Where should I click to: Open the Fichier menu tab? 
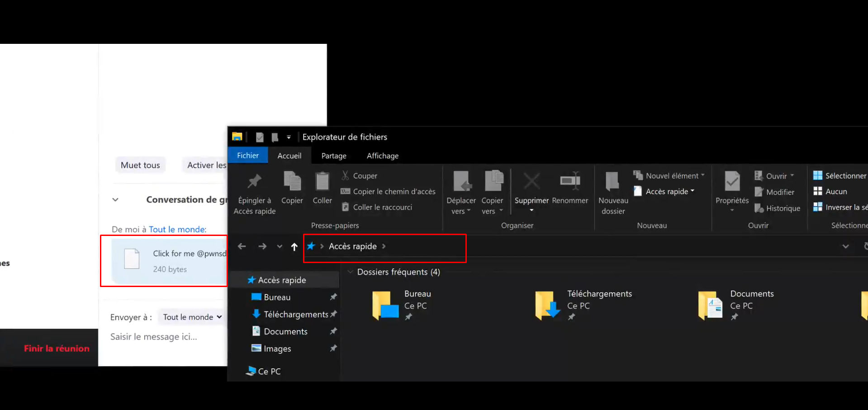(x=248, y=156)
